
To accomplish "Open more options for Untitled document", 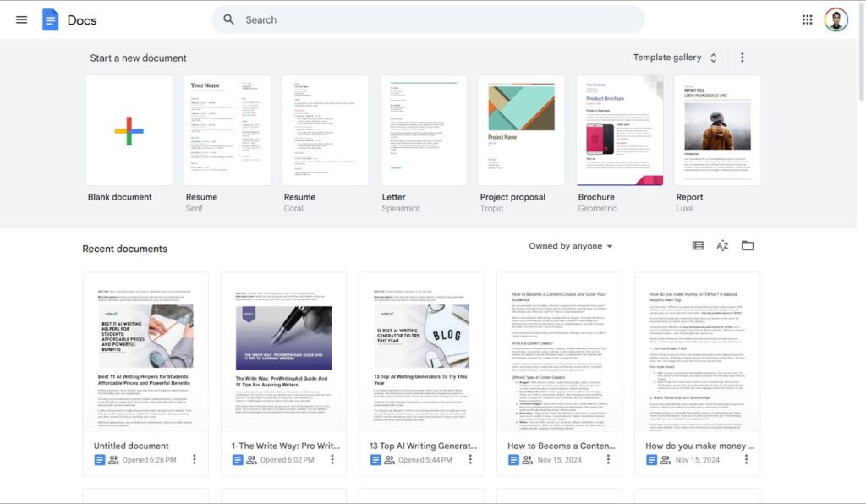I will (194, 460).
